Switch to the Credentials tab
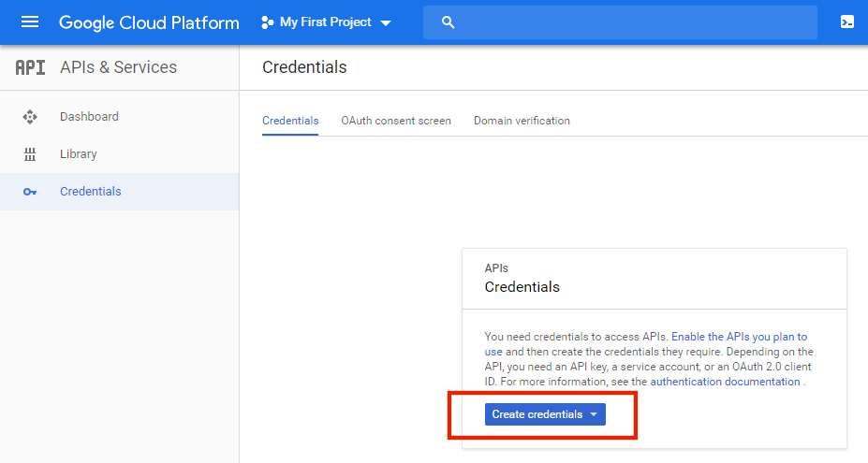 click(x=290, y=121)
